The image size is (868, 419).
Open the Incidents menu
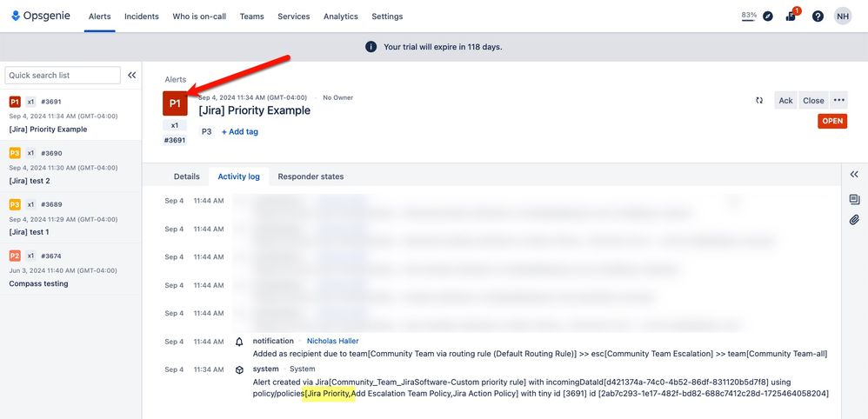pos(141,17)
